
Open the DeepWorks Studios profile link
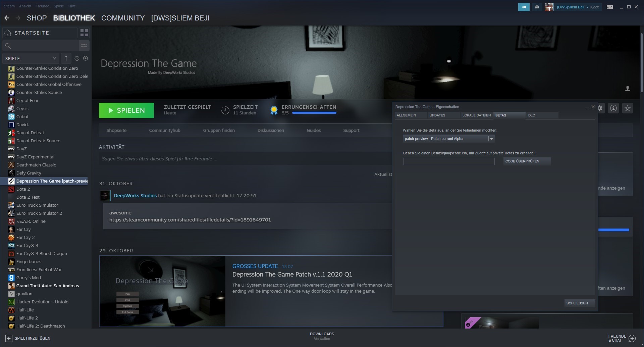coord(136,196)
